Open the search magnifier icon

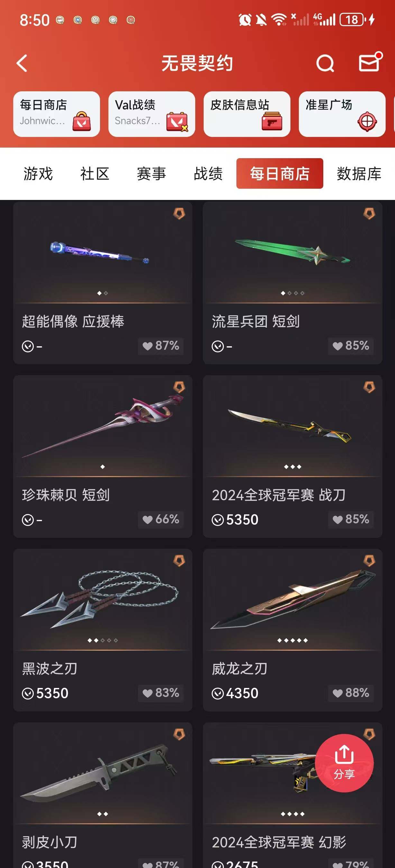[x=325, y=63]
